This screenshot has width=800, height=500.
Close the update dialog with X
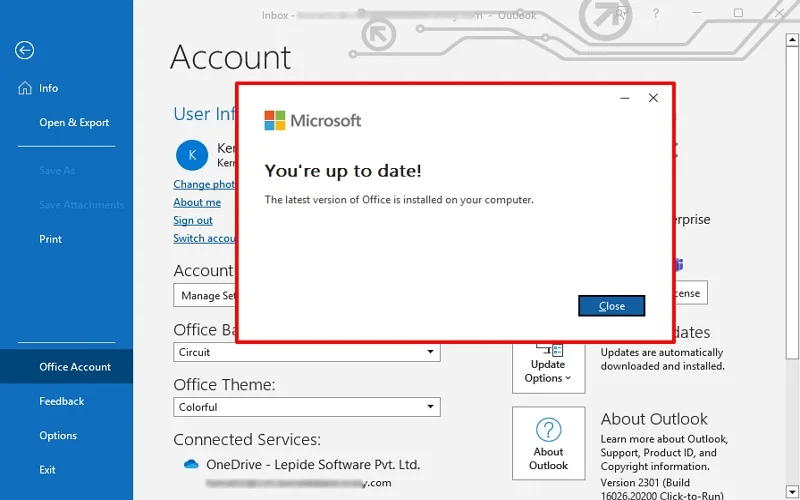click(x=653, y=98)
